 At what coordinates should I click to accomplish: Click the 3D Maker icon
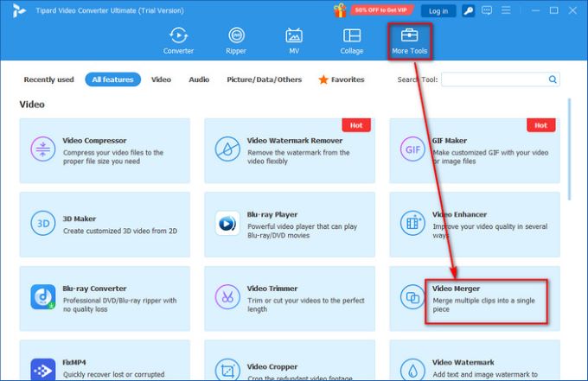pos(42,223)
